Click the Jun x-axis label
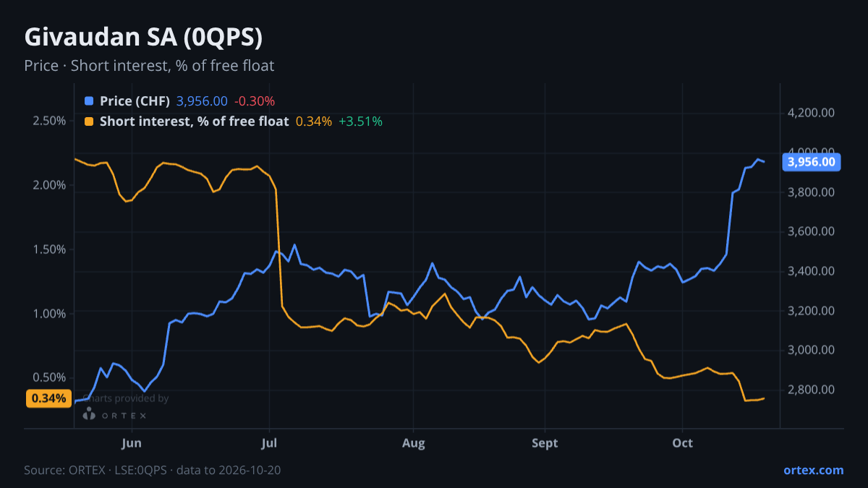The image size is (868, 488). click(132, 443)
